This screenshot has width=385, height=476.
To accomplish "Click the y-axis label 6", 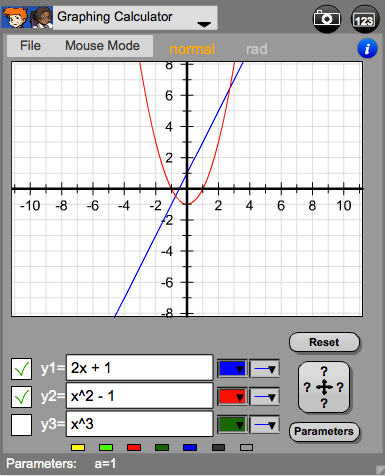I will click(169, 96).
